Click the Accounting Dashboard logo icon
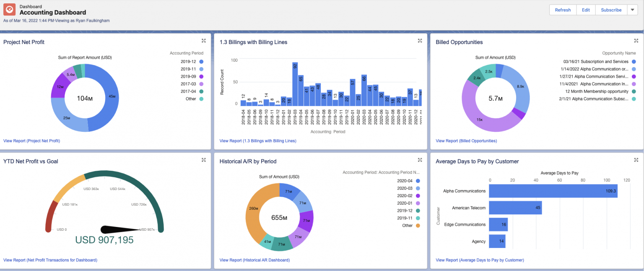Image resolution: width=644 pixels, height=271 pixels. point(9,9)
